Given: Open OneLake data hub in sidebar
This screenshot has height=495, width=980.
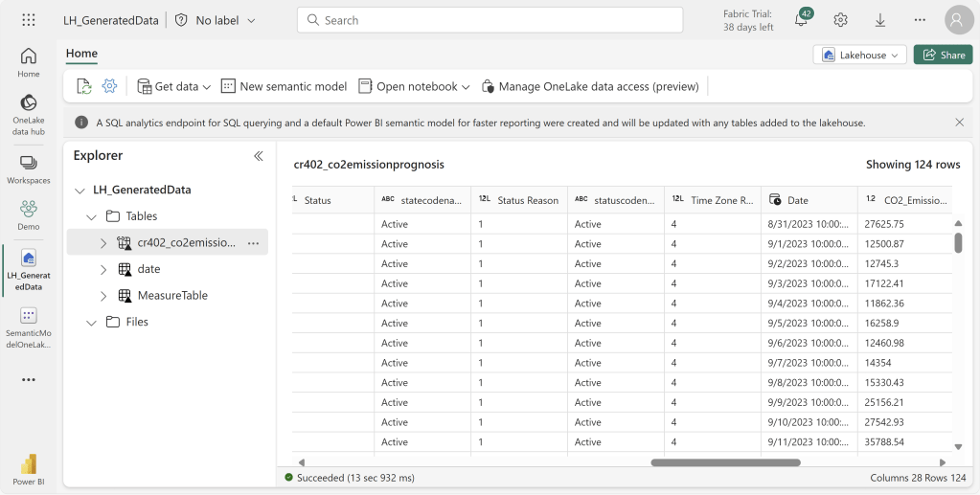Looking at the screenshot, I should point(29,114).
